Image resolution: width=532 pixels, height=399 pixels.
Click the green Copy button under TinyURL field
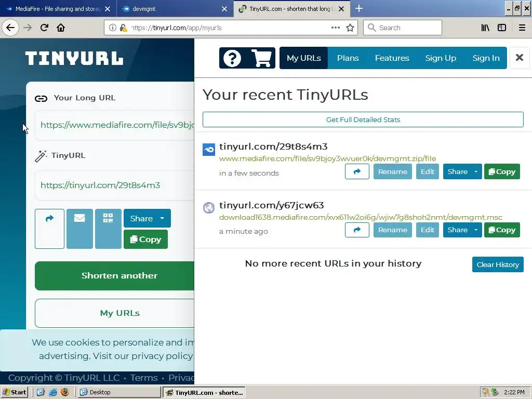click(x=145, y=240)
